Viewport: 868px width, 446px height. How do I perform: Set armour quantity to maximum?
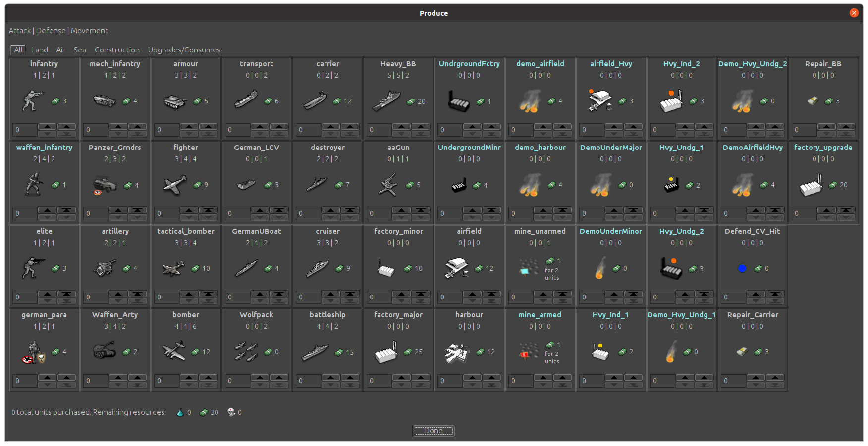(208, 127)
